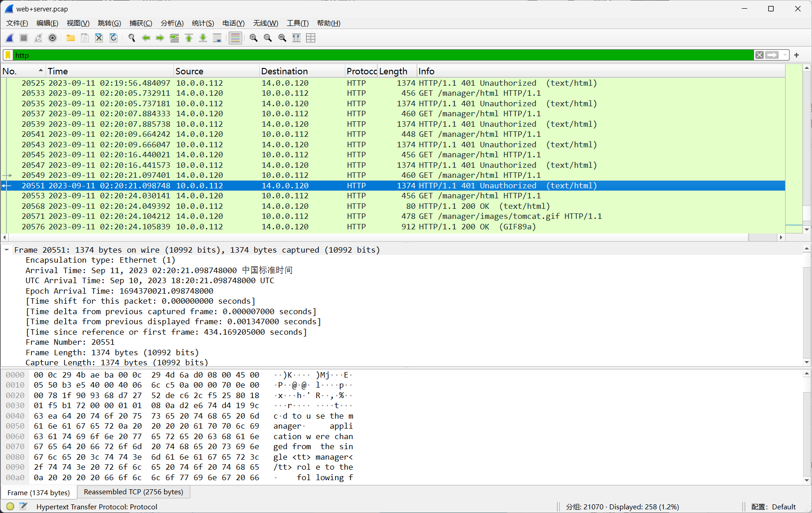
Task: Zoom out main window text
Action: [268, 38]
